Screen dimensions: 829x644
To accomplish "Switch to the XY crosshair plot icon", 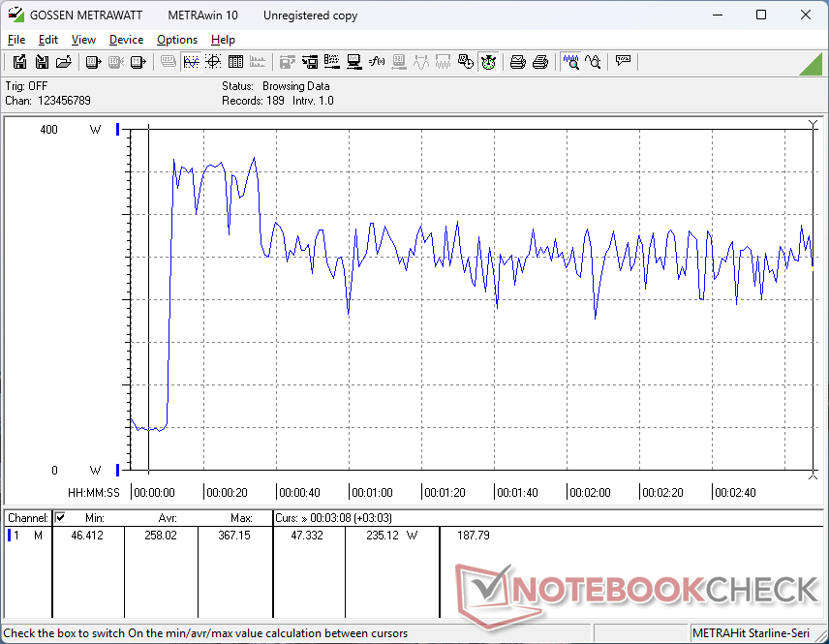I will click(x=212, y=62).
